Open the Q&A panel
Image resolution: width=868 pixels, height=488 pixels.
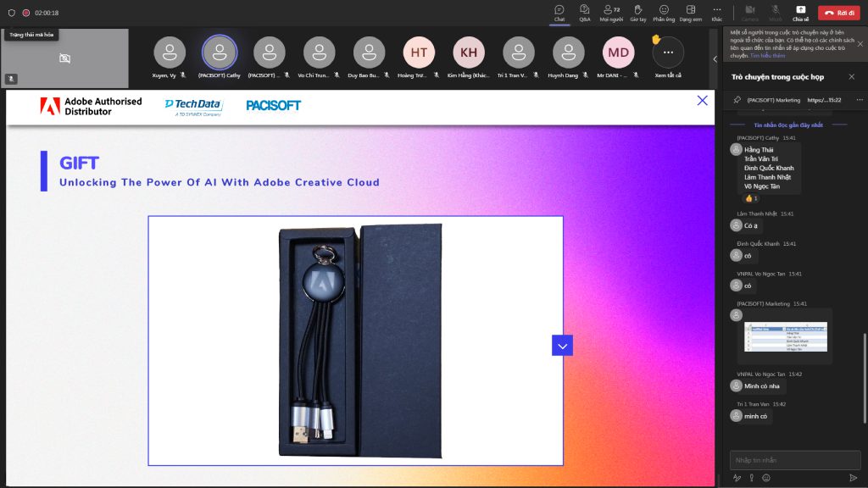tap(585, 13)
